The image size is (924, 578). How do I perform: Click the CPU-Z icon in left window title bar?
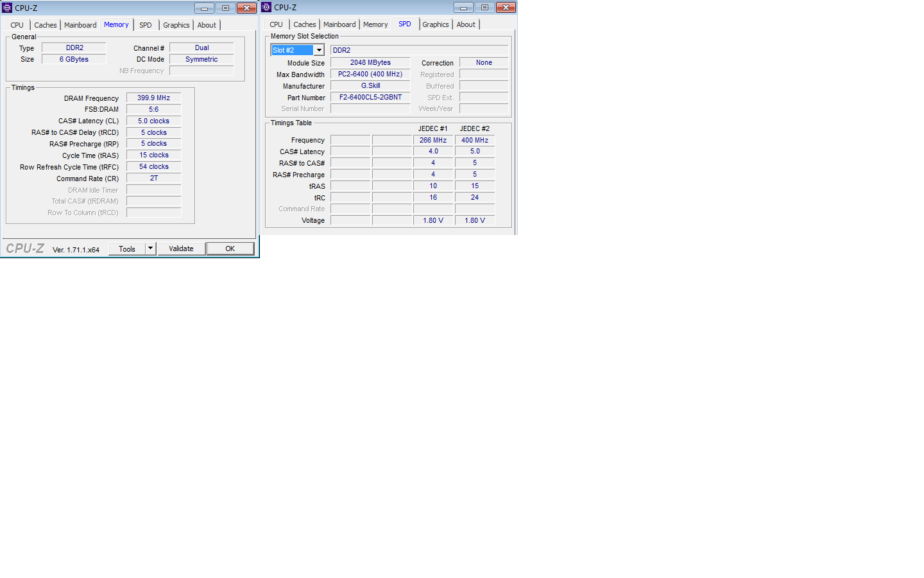tap(7, 8)
